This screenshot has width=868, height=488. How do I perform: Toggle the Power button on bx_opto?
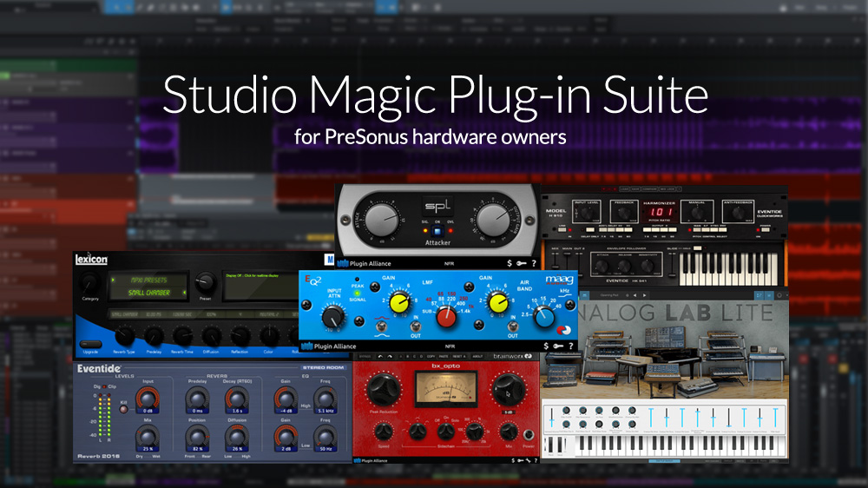coord(529,435)
